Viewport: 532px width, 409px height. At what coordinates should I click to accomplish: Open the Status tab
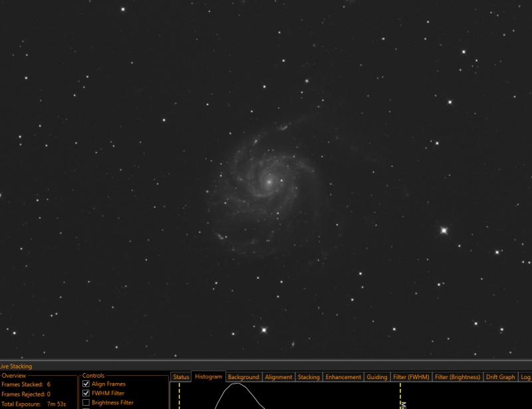click(x=181, y=377)
